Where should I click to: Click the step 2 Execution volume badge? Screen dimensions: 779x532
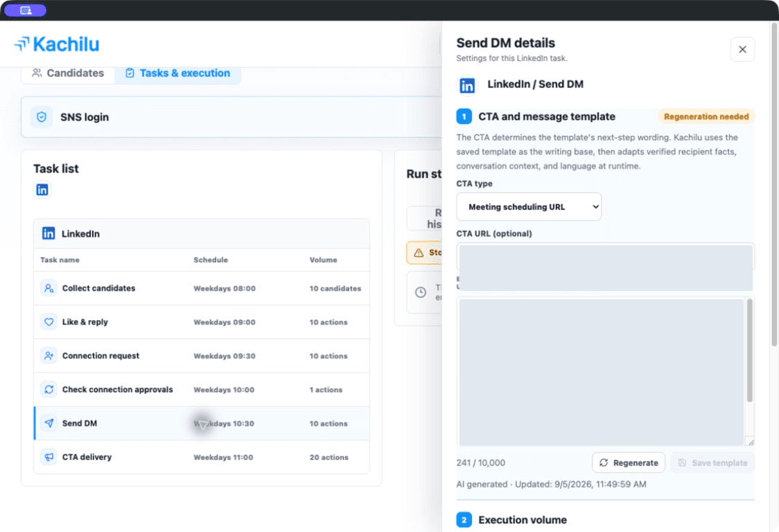[x=464, y=520]
